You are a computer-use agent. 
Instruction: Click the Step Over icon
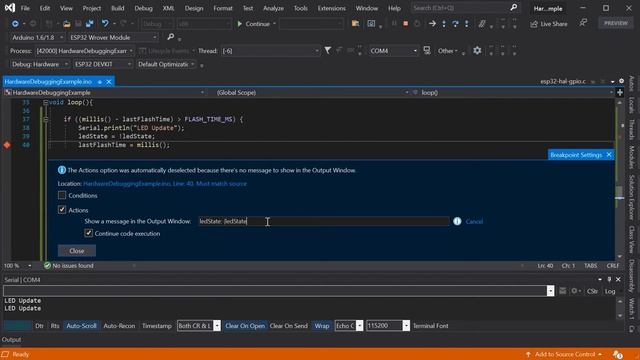(x=455, y=24)
